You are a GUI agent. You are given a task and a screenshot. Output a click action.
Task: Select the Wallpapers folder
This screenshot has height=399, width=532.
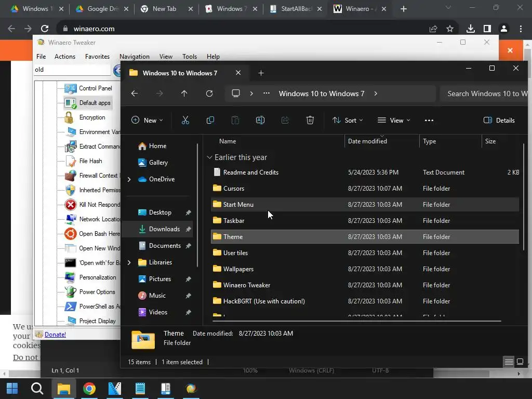pyautogui.click(x=365, y=269)
